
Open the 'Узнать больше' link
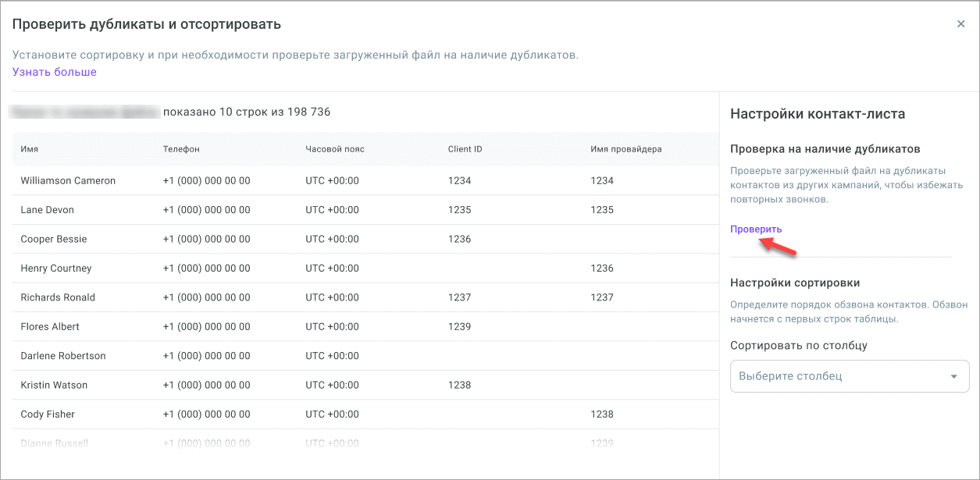pyautogui.click(x=55, y=72)
